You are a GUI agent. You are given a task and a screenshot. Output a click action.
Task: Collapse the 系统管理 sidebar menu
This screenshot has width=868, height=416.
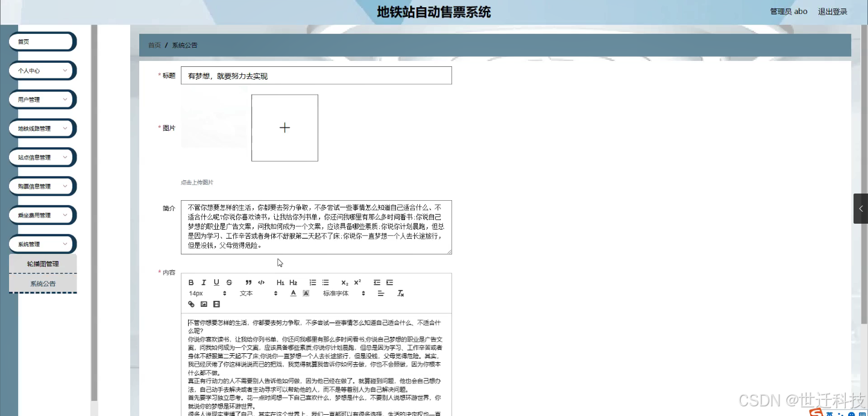42,244
